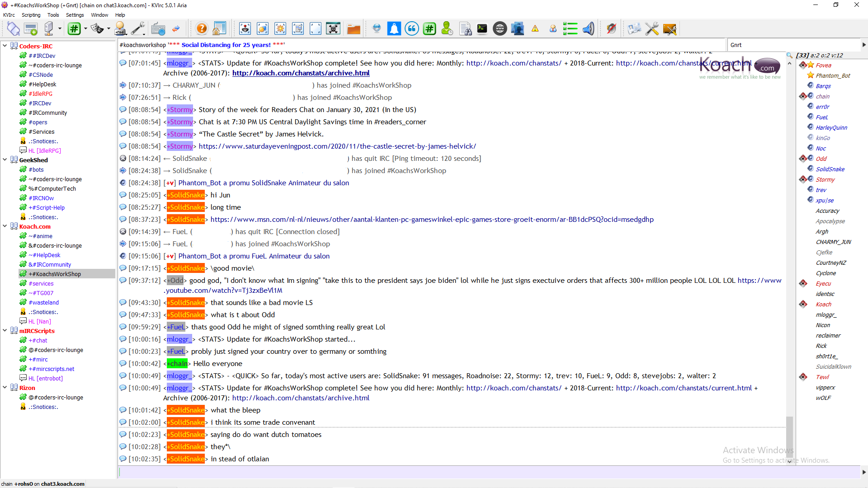This screenshot has width=868, height=488.
Task: Open dropdown arrow beside green channels icon
Action: pos(85,29)
